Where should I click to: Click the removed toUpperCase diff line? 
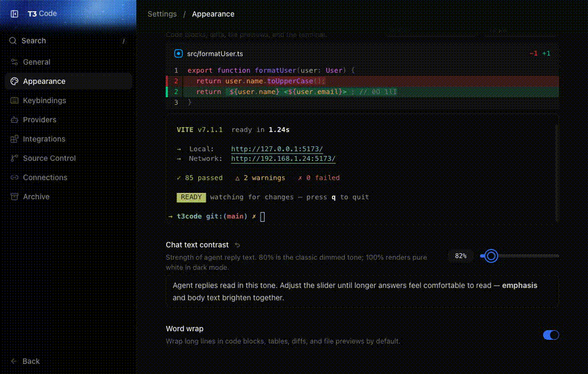click(362, 81)
